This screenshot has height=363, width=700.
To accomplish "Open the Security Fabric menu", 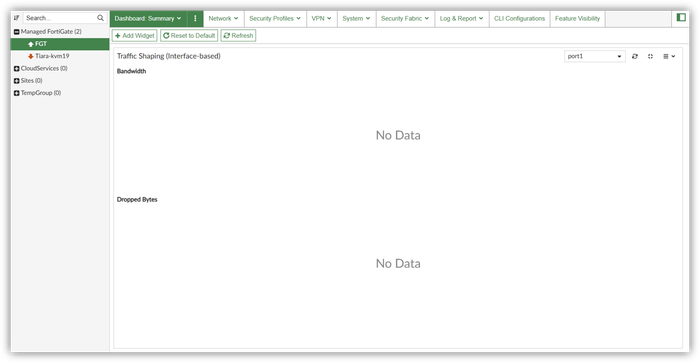I will [x=405, y=18].
